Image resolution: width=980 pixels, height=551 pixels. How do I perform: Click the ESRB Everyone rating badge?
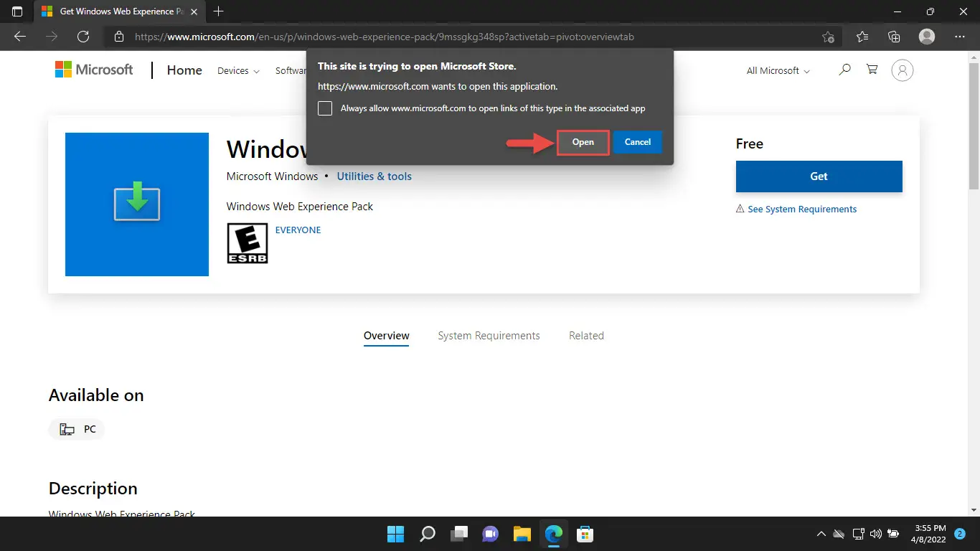248,243
